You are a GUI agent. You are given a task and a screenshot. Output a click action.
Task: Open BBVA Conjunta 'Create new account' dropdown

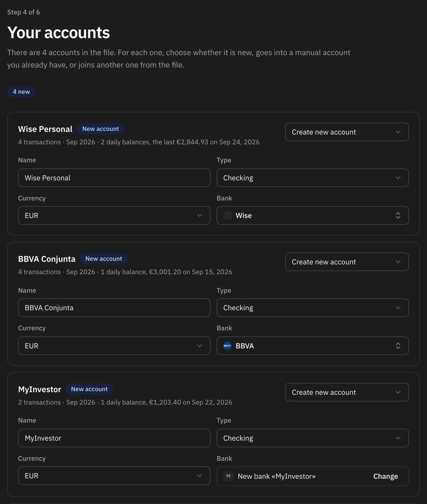(x=347, y=262)
